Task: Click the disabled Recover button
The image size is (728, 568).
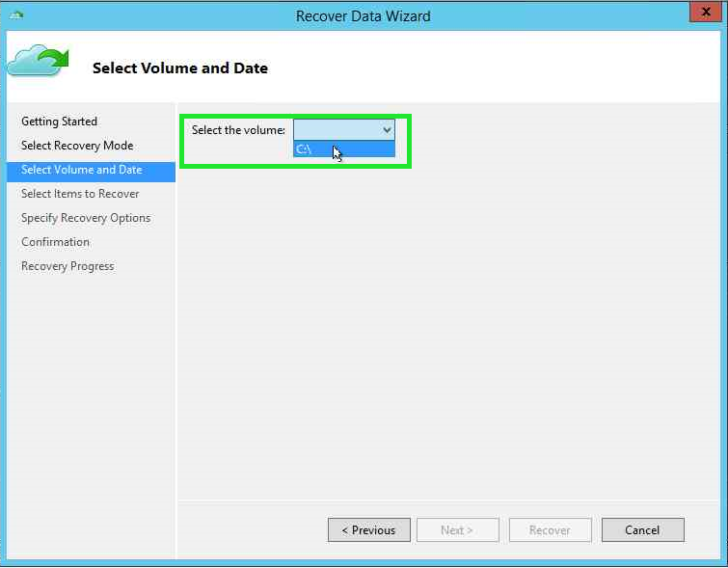Action: [551, 530]
